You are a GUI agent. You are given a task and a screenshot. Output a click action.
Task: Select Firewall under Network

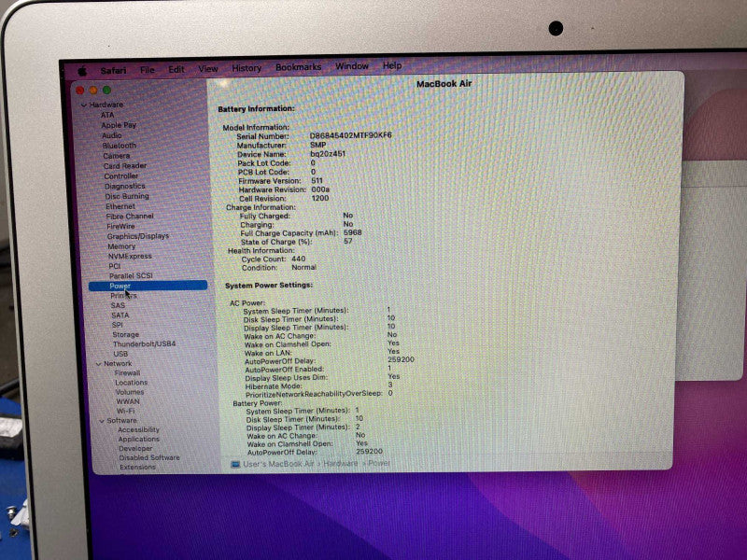(127, 373)
